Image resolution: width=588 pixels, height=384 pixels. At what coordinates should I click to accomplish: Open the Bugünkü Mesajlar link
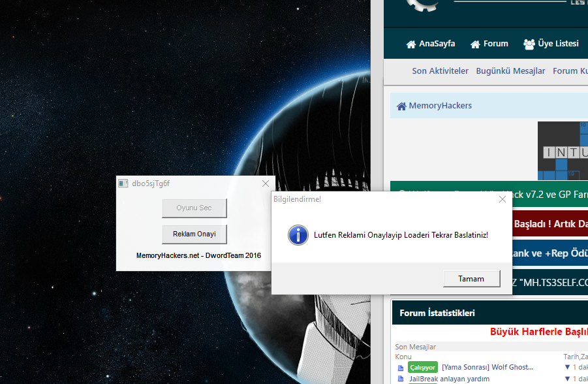tap(510, 71)
